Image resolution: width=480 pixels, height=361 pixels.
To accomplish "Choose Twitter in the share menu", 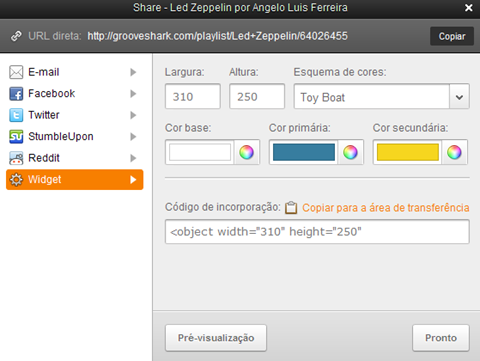I will [x=75, y=115].
